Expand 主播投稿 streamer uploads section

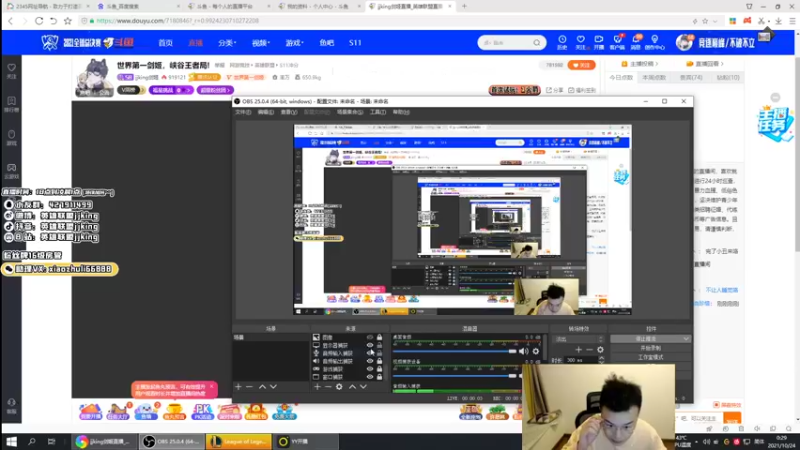[x=640, y=64]
